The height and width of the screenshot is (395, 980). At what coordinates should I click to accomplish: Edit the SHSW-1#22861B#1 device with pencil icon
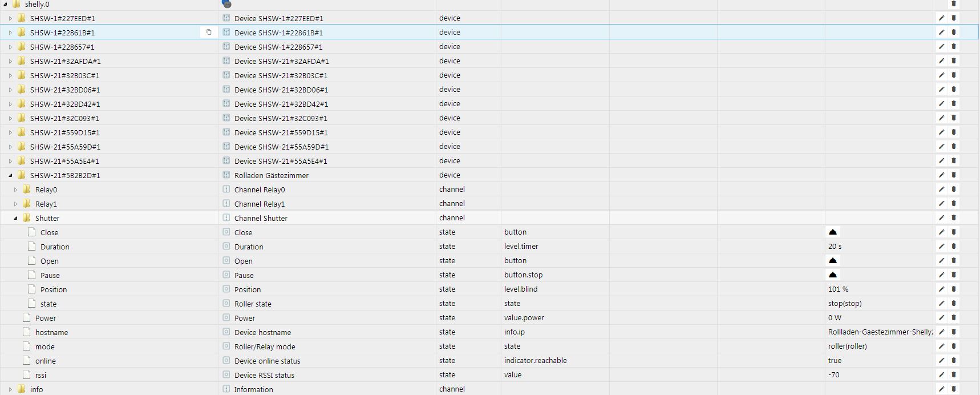[x=941, y=33]
